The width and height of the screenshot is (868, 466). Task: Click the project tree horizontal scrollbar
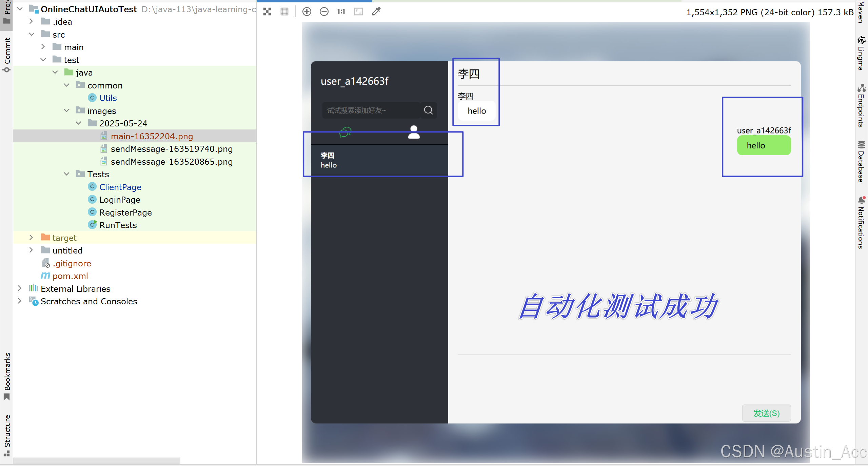[97, 461]
